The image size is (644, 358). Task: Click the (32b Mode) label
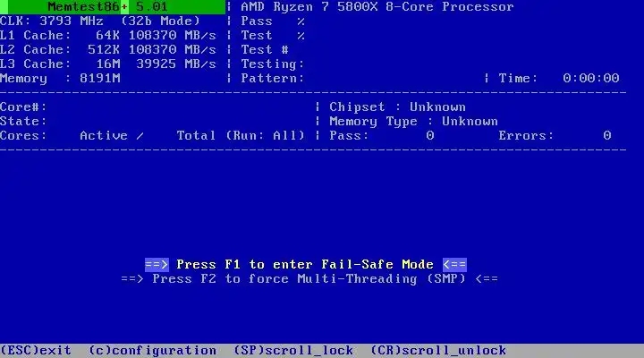click(x=161, y=21)
